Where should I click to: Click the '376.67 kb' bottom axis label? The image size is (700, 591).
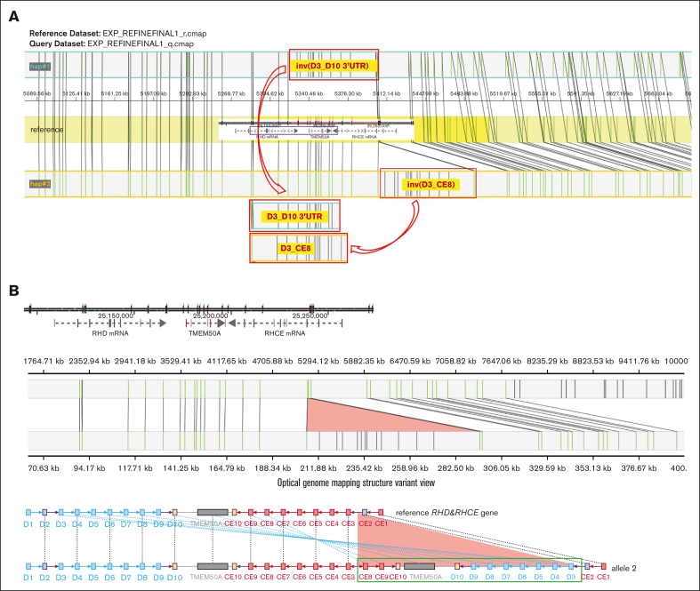pyautogui.click(x=639, y=467)
